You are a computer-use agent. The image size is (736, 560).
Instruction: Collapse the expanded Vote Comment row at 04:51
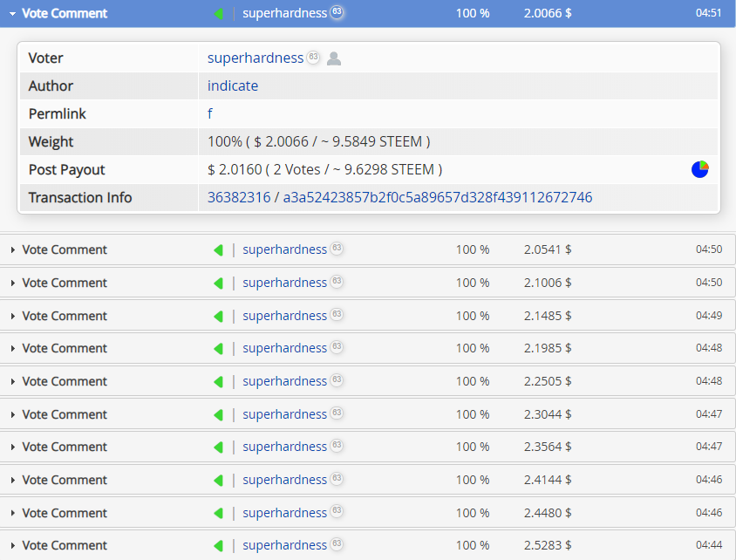[x=367, y=13]
